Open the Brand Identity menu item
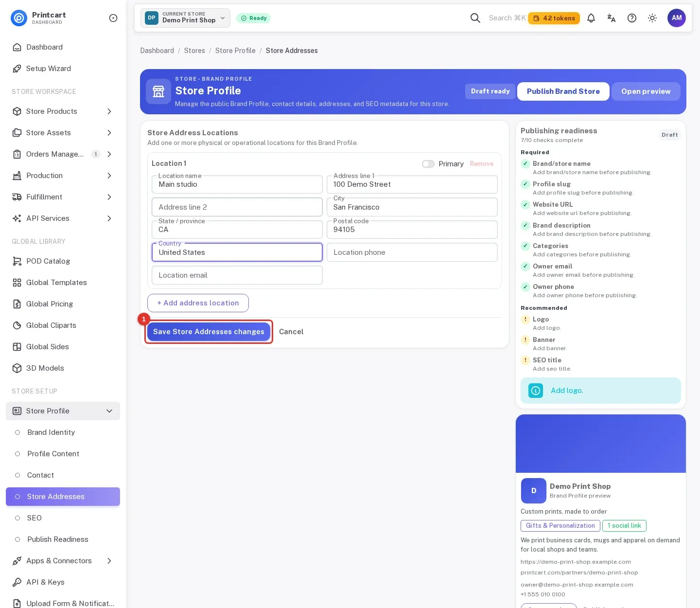This screenshot has height=608, width=700. click(63, 432)
